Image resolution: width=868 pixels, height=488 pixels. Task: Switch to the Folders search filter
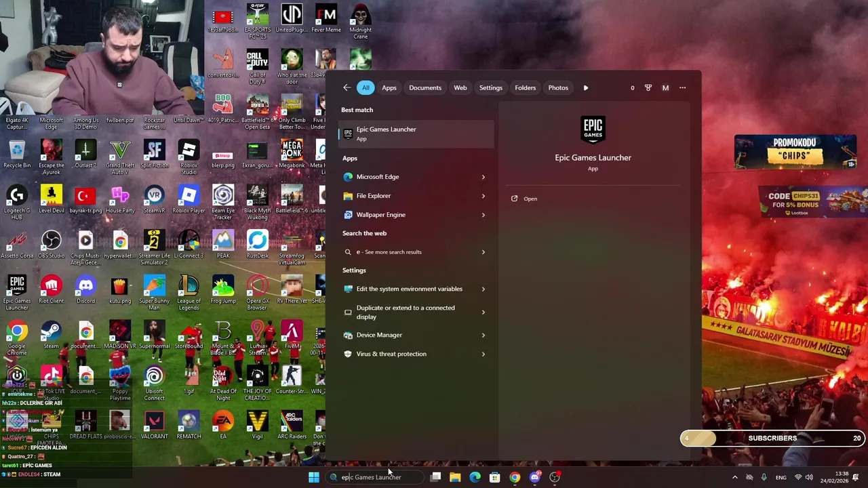(526, 87)
